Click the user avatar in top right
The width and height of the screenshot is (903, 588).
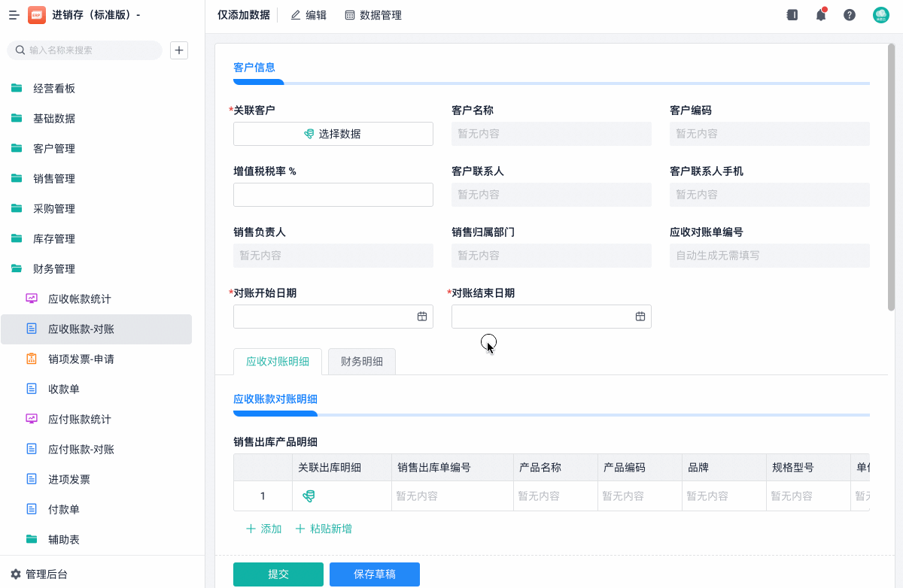[880, 15]
